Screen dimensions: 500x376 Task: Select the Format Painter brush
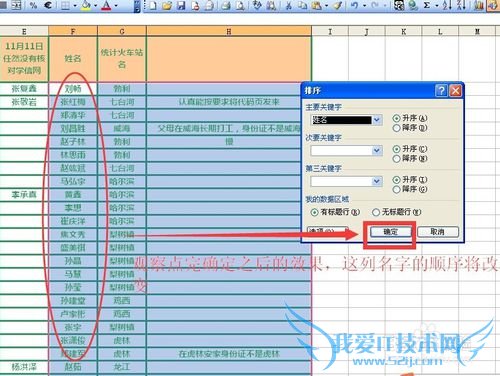338,5
